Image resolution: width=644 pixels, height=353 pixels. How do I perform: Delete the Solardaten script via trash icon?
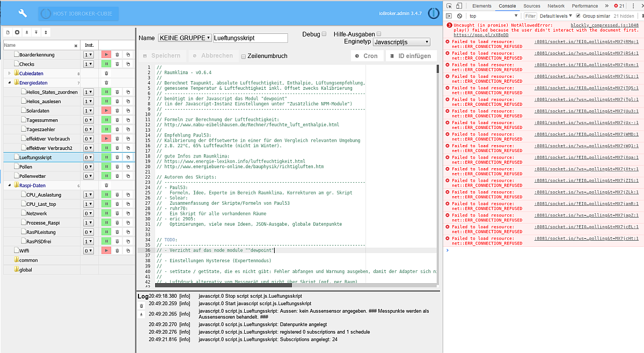[x=117, y=111]
